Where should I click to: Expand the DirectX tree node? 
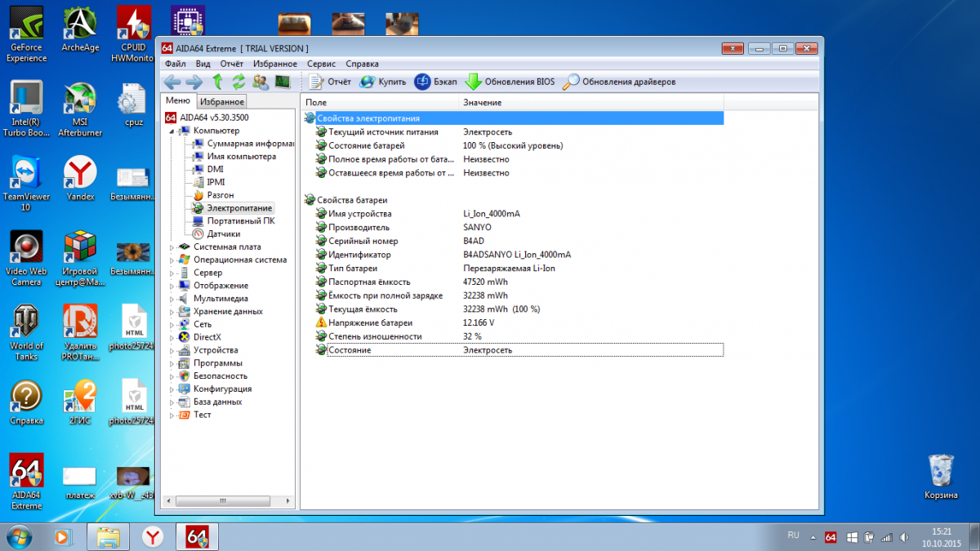pos(172,338)
